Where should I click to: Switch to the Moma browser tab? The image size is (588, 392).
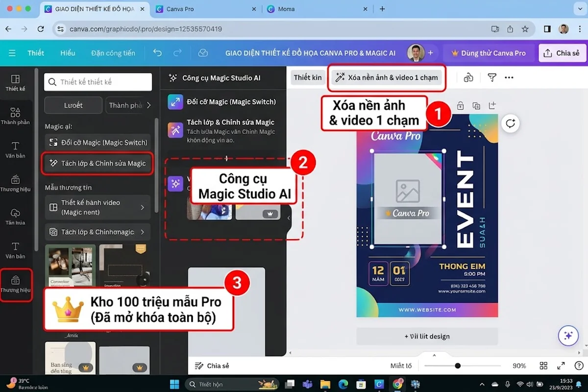click(x=317, y=9)
